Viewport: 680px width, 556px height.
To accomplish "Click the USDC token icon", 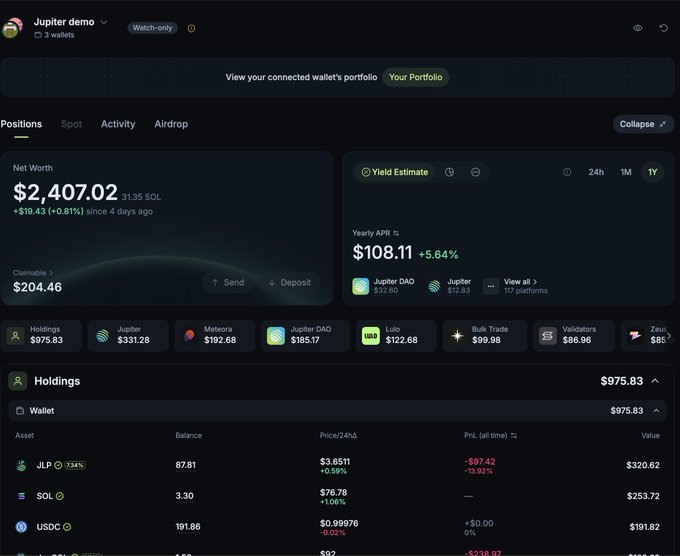I will [21, 527].
